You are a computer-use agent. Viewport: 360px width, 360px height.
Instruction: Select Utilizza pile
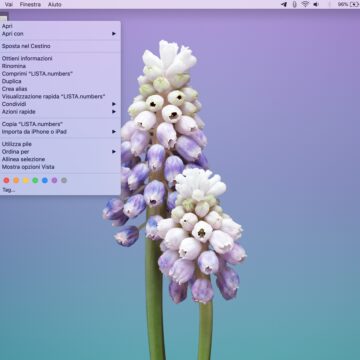tap(60, 144)
